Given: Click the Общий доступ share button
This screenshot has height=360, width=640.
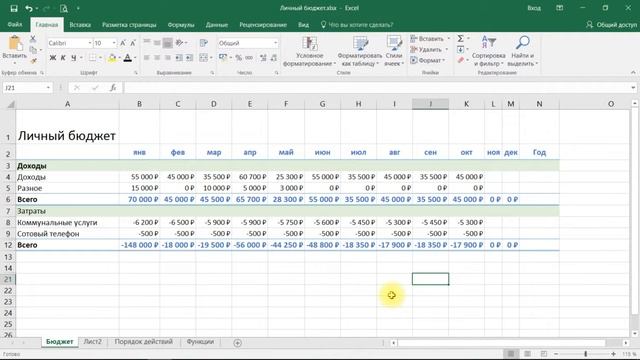Looking at the screenshot, I should [611, 24].
